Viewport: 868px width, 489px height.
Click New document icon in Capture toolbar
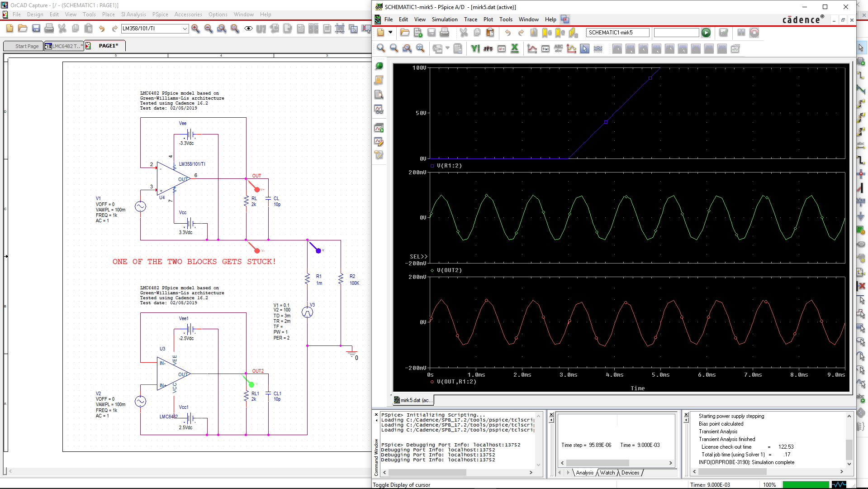pyautogui.click(x=9, y=29)
